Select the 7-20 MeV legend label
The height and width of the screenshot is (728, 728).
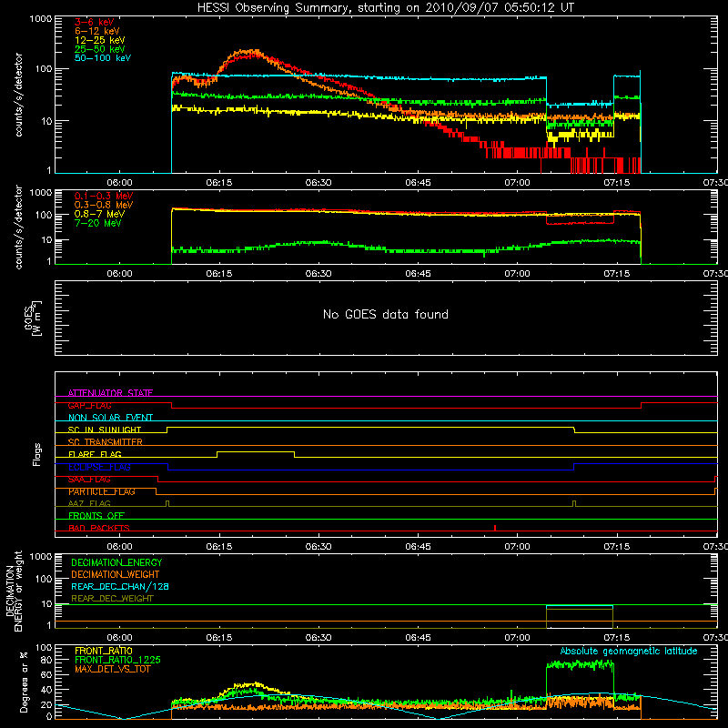coord(98,223)
